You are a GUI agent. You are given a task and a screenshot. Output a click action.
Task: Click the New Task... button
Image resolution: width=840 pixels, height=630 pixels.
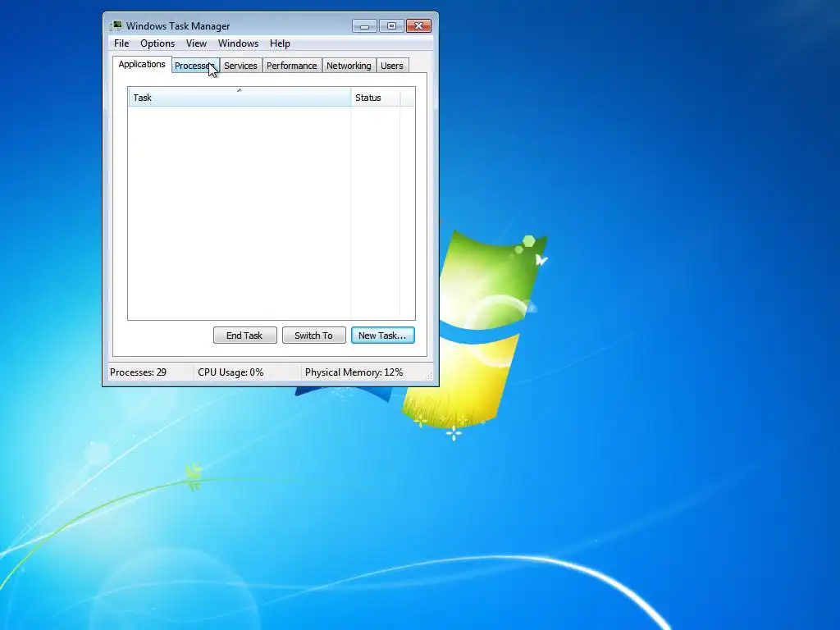[x=382, y=336]
